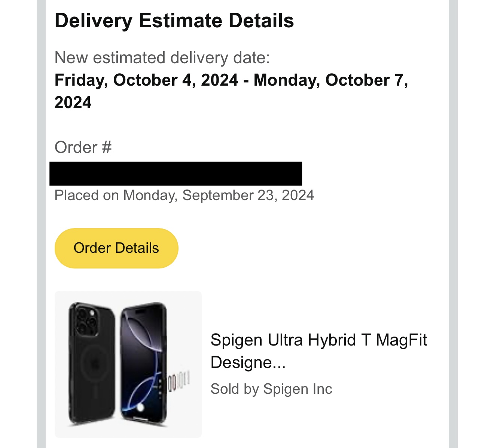Open the Order Details button
This screenshot has height=448, width=494.
[x=116, y=248]
